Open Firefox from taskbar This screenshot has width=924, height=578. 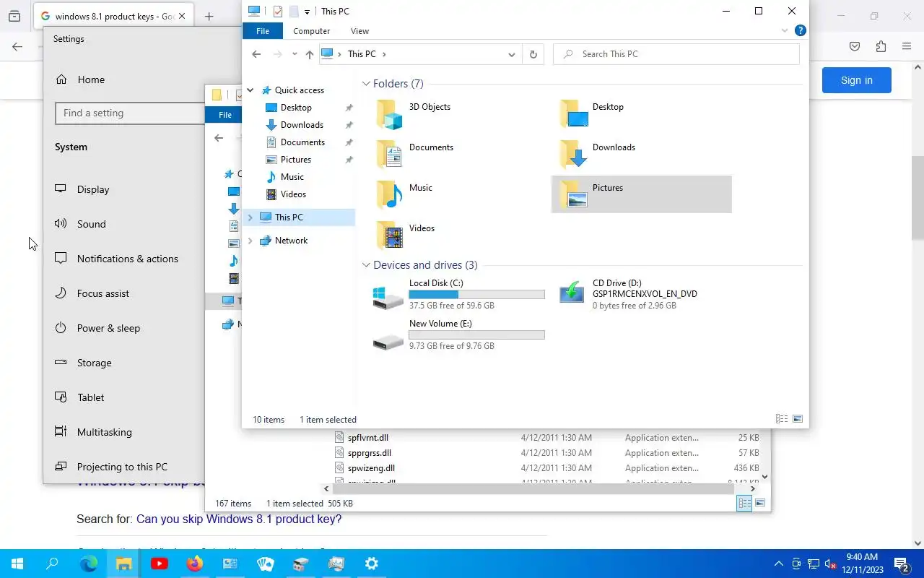point(195,564)
